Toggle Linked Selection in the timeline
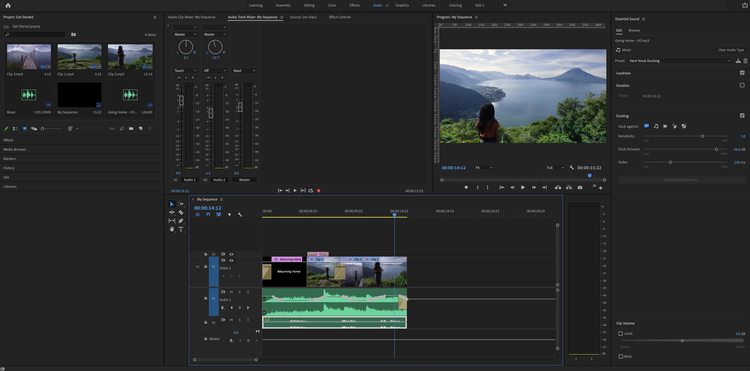 pos(219,215)
